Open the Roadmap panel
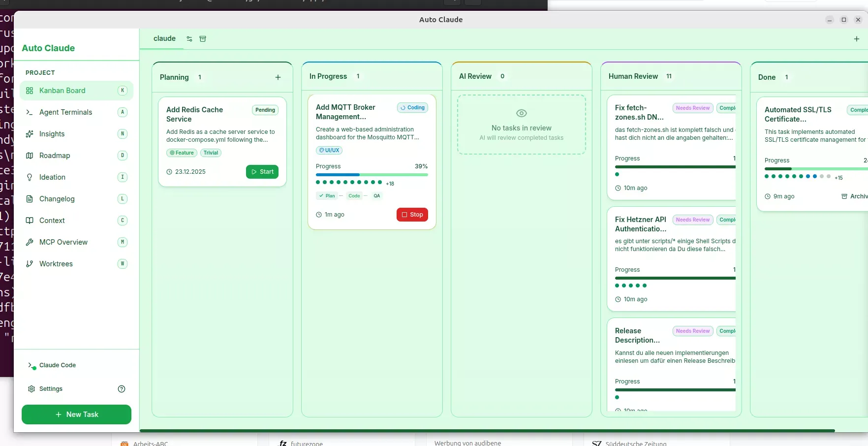 tap(54, 156)
